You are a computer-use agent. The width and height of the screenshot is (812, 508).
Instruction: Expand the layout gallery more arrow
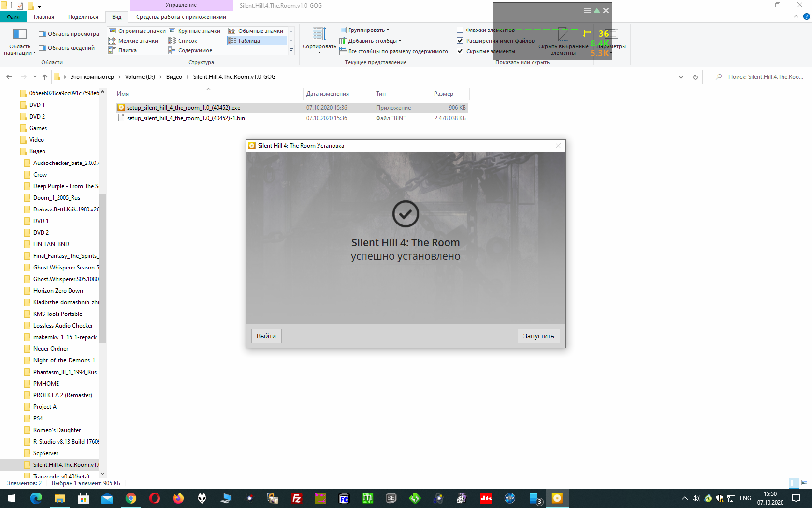coord(291,50)
